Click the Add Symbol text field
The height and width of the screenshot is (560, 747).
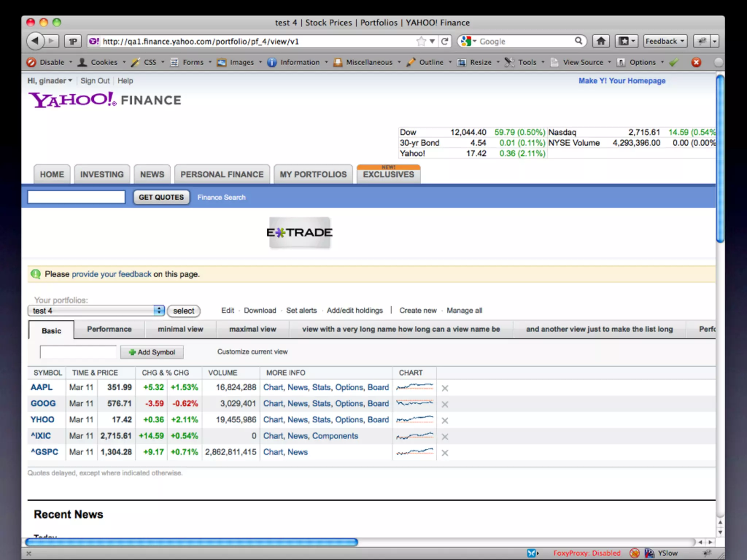point(78,352)
